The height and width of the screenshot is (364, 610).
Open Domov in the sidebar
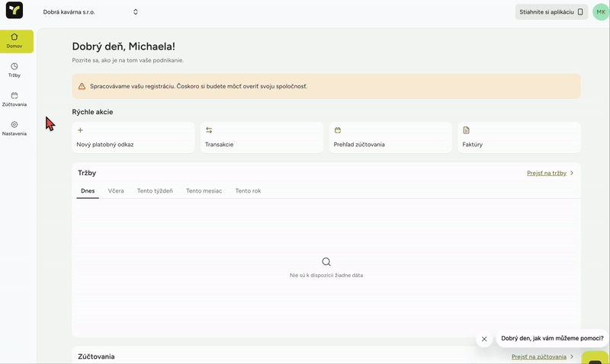(x=14, y=40)
